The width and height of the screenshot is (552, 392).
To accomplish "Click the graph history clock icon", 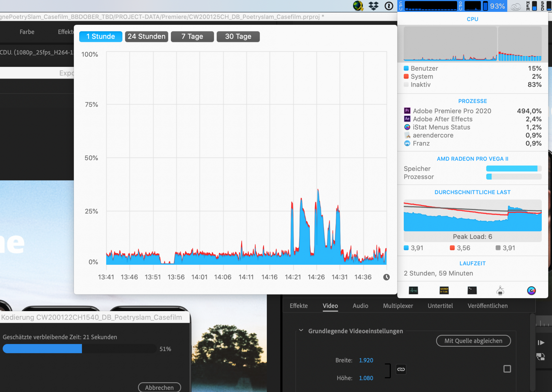I will point(386,277).
